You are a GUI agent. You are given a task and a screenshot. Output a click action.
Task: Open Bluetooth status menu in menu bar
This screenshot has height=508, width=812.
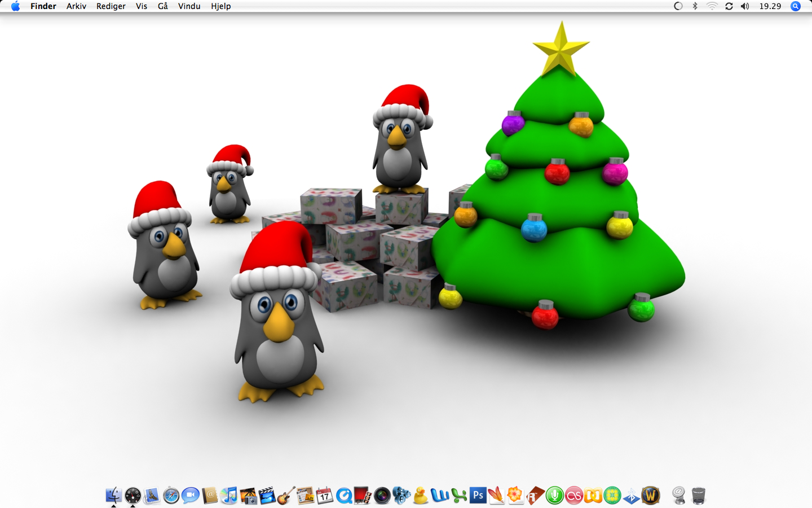coord(695,6)
